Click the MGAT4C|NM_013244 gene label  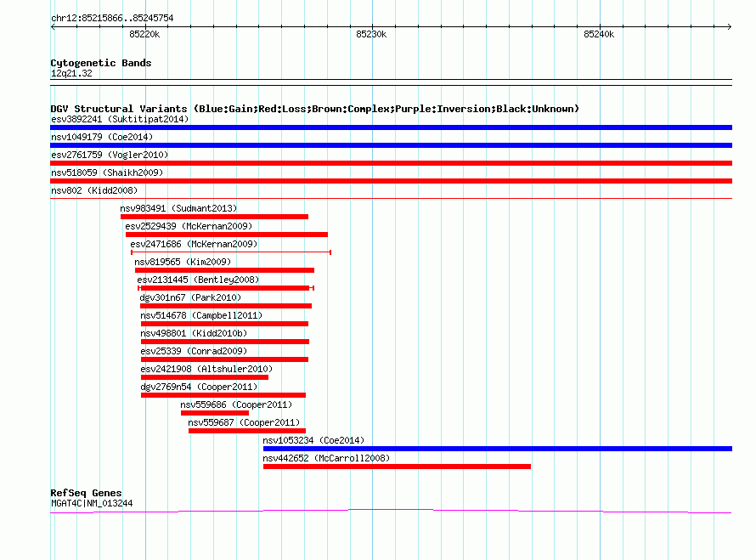click(92, 504)
